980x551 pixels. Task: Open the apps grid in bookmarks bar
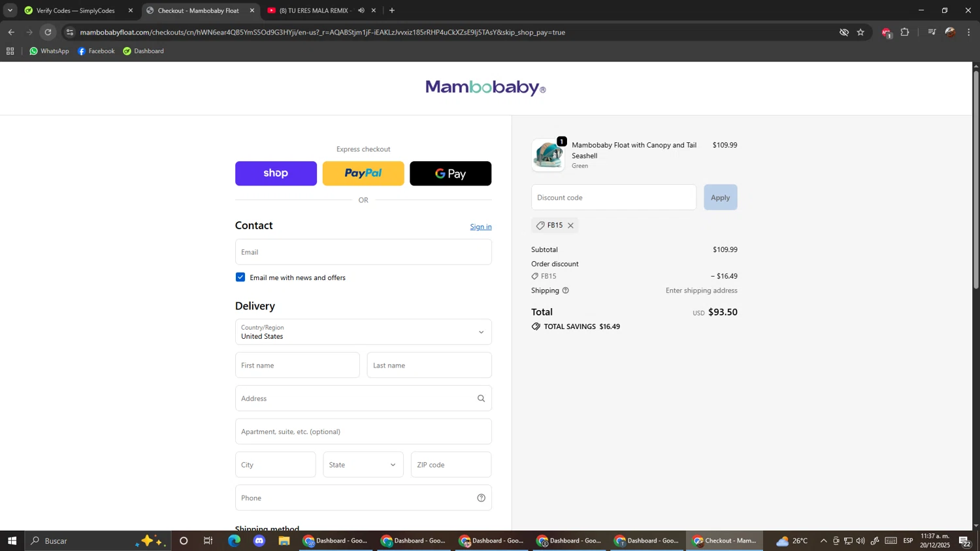pyautogui.click(x=10, y=51)
